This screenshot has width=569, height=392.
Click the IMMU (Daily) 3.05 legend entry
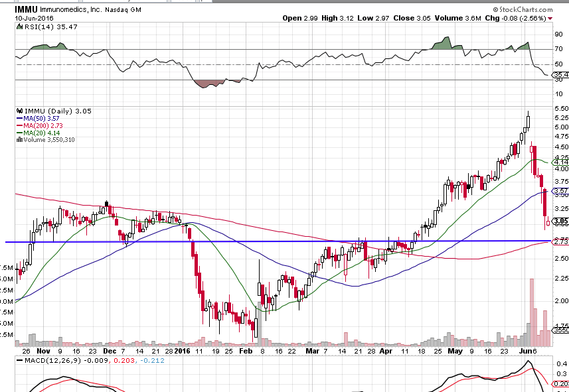(x=57, y=111)
